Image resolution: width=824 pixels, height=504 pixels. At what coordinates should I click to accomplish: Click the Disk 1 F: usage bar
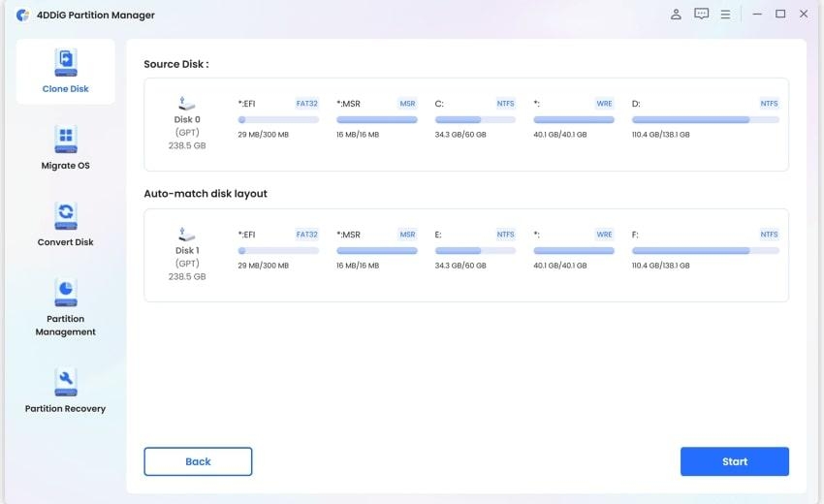click(x=705, y=251)
